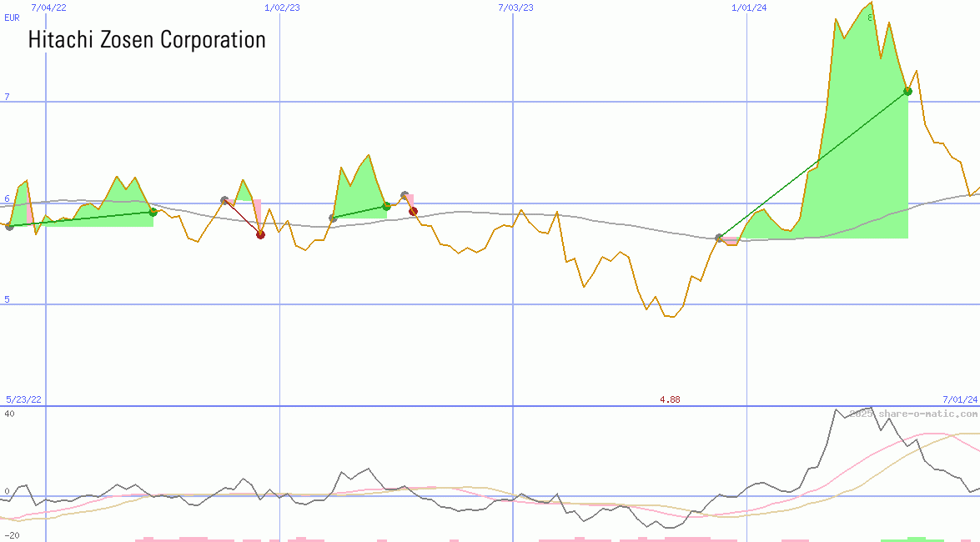Click the gray entry marker at the chart's start
The width and height of the screenshot is (980, 542).
(x=9, y=226)
